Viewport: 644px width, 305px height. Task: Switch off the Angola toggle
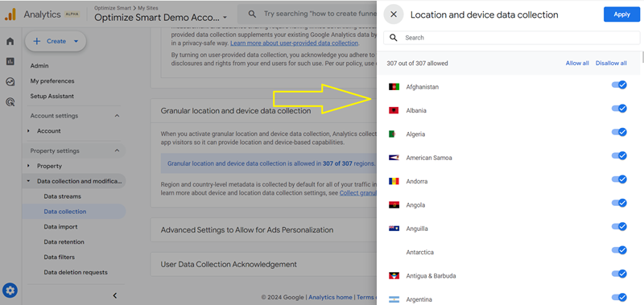pyautogui.click(x=619, y=203)
